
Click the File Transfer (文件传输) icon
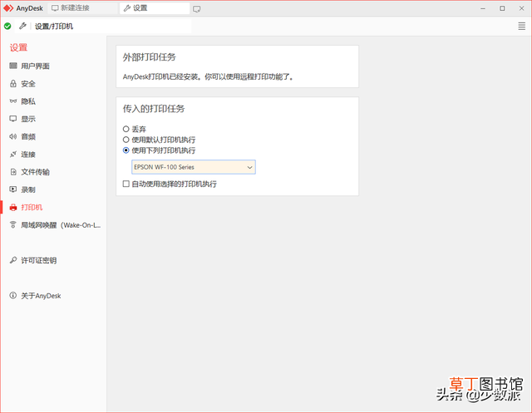pyautogui.click(x=13, y=172)
